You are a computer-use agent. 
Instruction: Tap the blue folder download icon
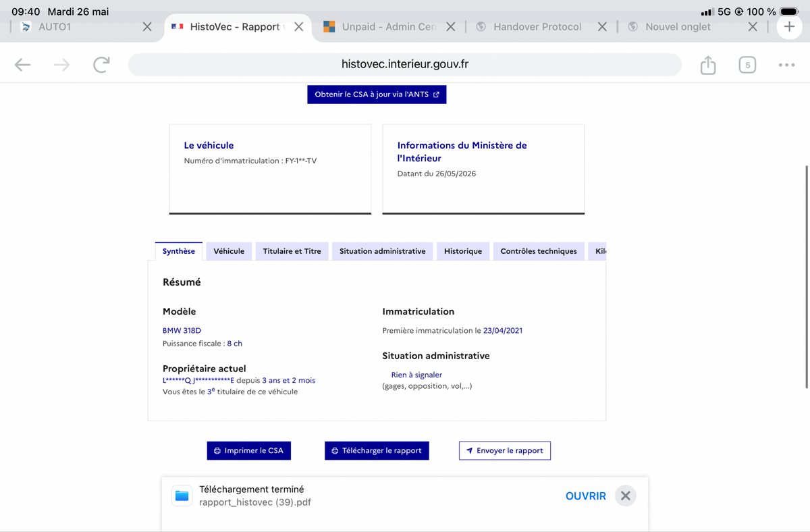182,496
